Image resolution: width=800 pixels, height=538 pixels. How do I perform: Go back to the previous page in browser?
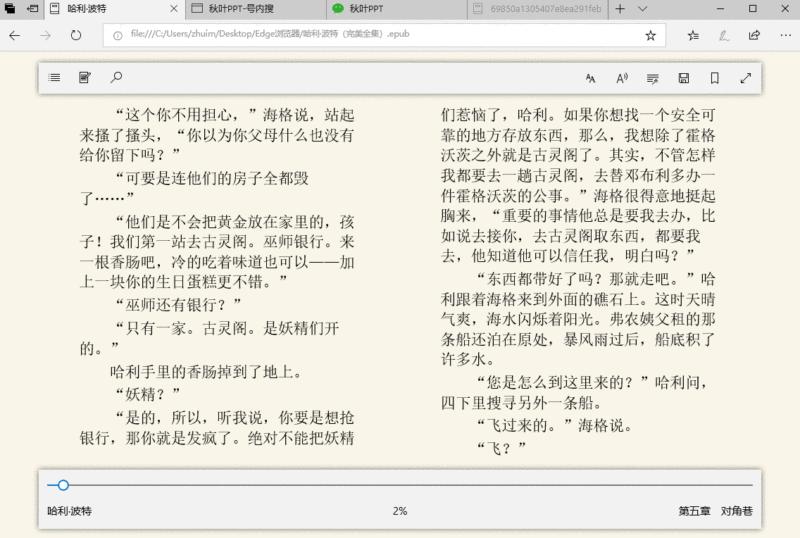coord(15,35)
